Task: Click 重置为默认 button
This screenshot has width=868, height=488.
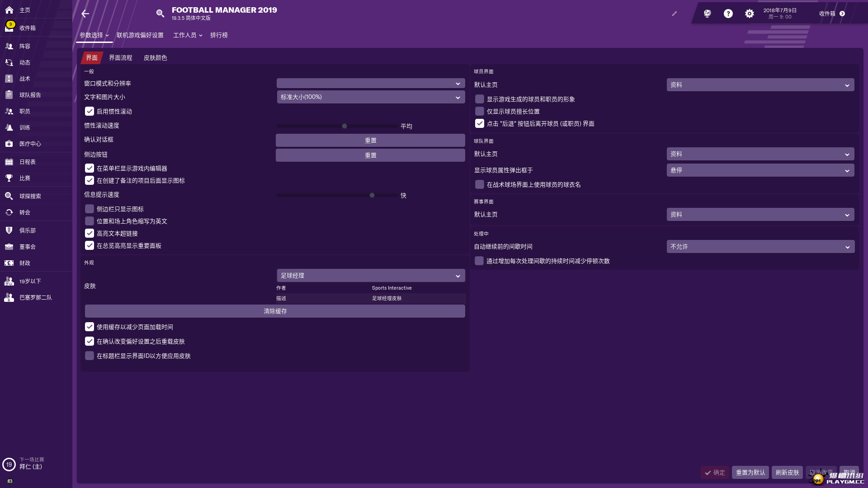Action: pyautogui.click(x=750, y=473)
